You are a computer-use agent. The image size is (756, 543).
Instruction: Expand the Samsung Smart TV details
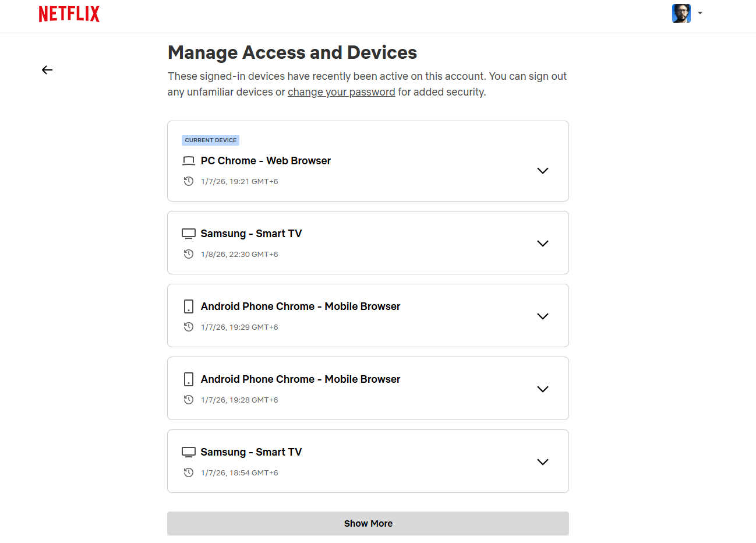(x=542, y=243)
